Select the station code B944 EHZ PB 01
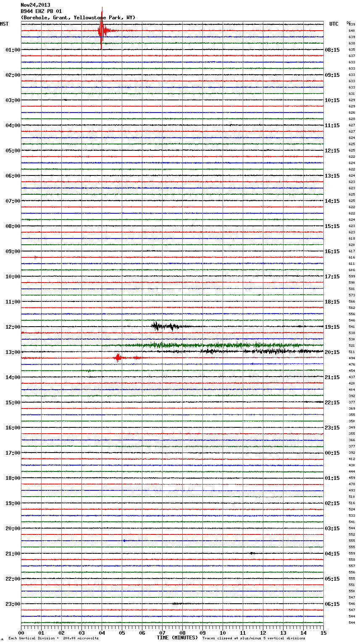357x644 pixels. [41, 11]
